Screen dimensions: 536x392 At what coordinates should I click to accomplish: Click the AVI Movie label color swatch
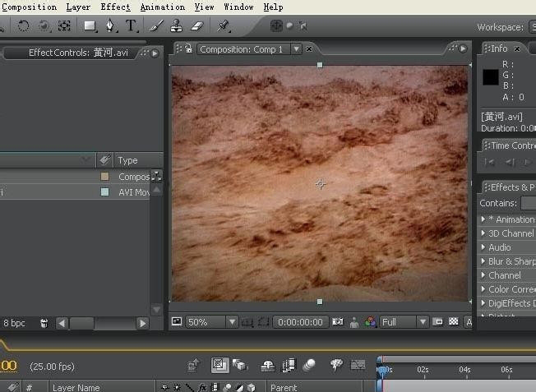point(104,192)
